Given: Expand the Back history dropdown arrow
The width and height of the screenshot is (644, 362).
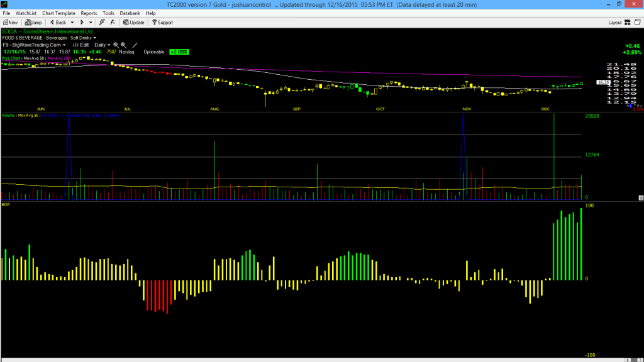Looking at the screenshot, I should [x=72, y=23].
